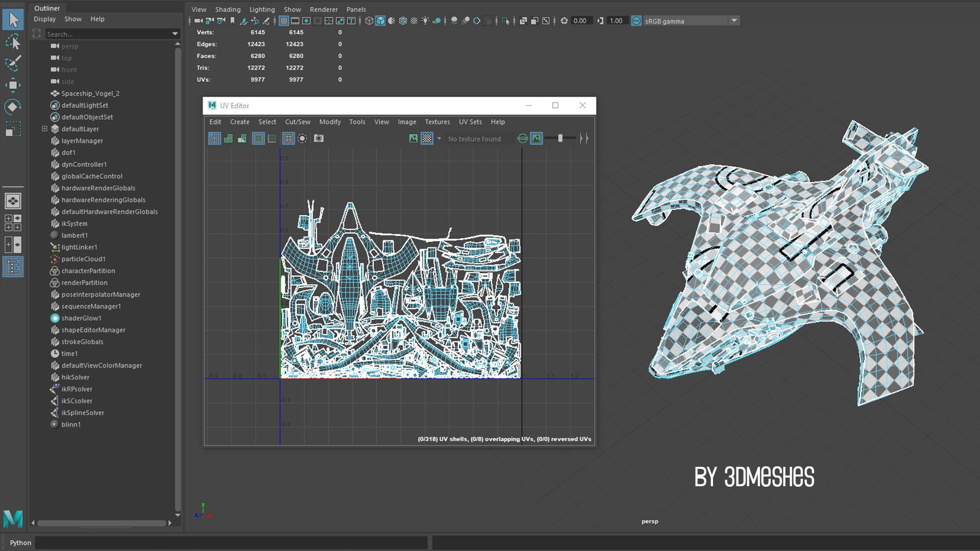Select the blinn1 material in Outliner
Image resolution: width=980 pixels, height=551 pixels.
coord(71,424)
